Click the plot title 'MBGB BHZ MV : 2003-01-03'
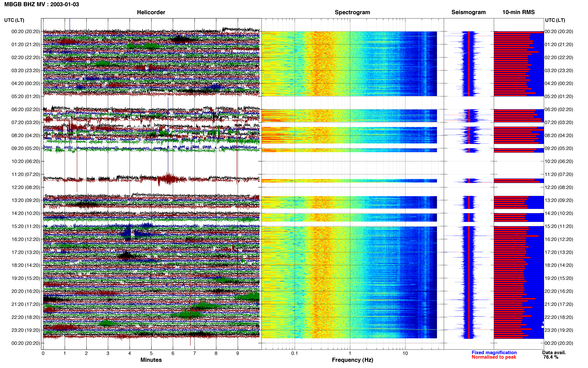This screenshot has height=368, width=588. click(42, 4)
